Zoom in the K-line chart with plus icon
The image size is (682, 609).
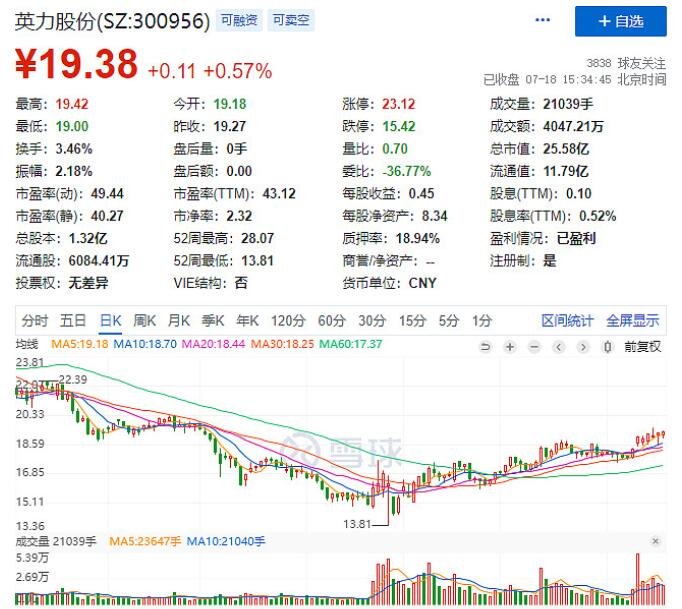tap(510, 347)
